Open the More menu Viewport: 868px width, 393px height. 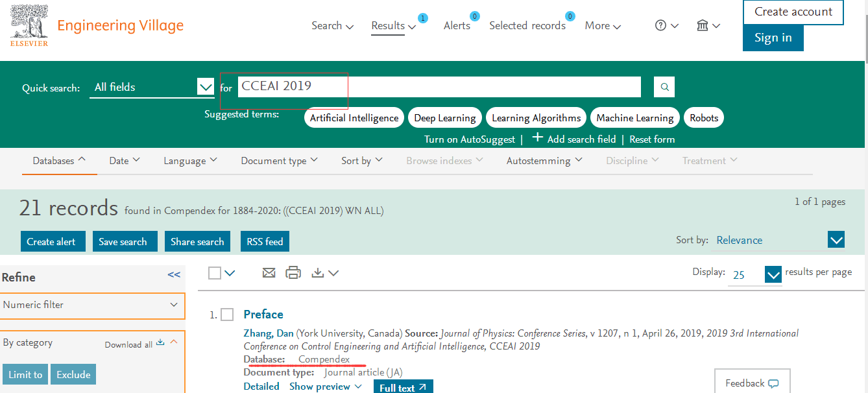pyautogui.click(x=603, y=25)
